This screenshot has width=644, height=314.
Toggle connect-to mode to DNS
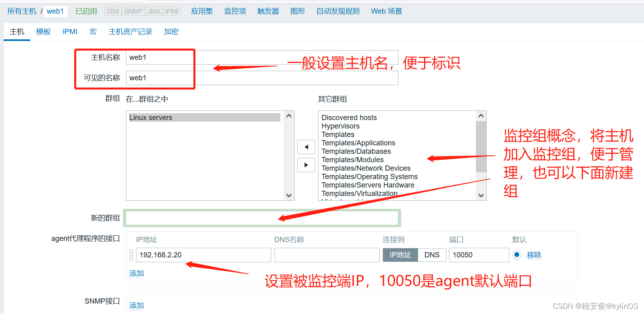pos(432,255)
